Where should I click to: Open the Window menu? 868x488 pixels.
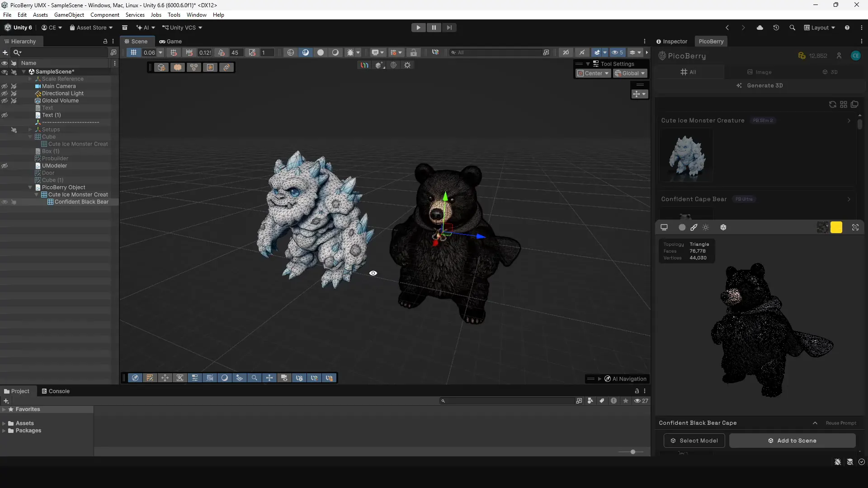pos(197,15)
